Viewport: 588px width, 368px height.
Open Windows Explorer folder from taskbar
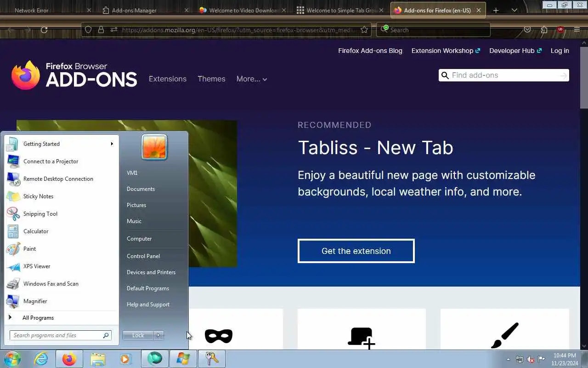(x=98, y=359)
